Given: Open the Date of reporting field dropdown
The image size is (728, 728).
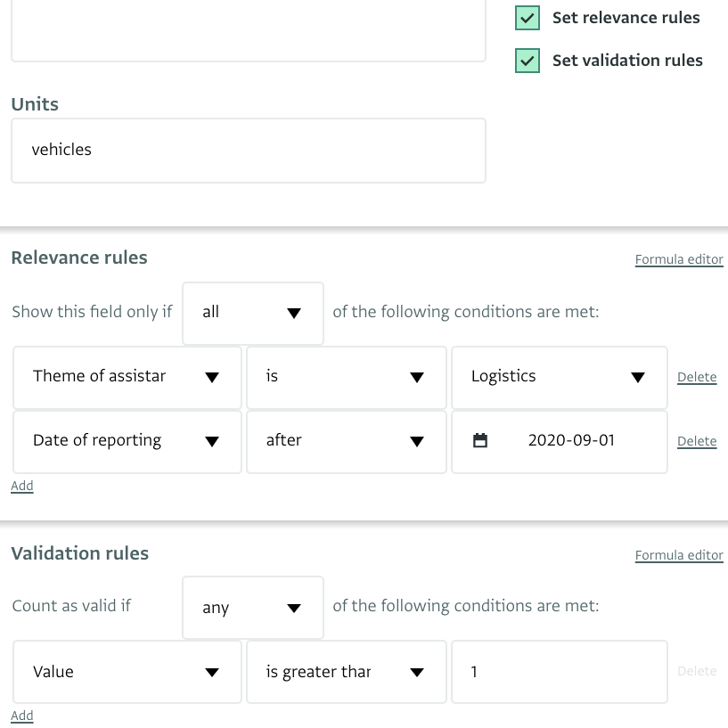Looking at the screenshot, I should (x=127, y=440).
